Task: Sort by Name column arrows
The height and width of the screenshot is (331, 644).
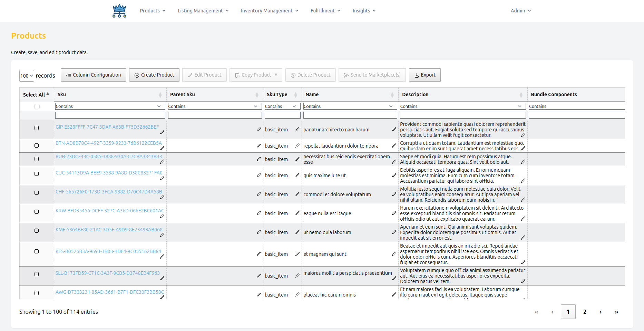Action: coord(392,95)
